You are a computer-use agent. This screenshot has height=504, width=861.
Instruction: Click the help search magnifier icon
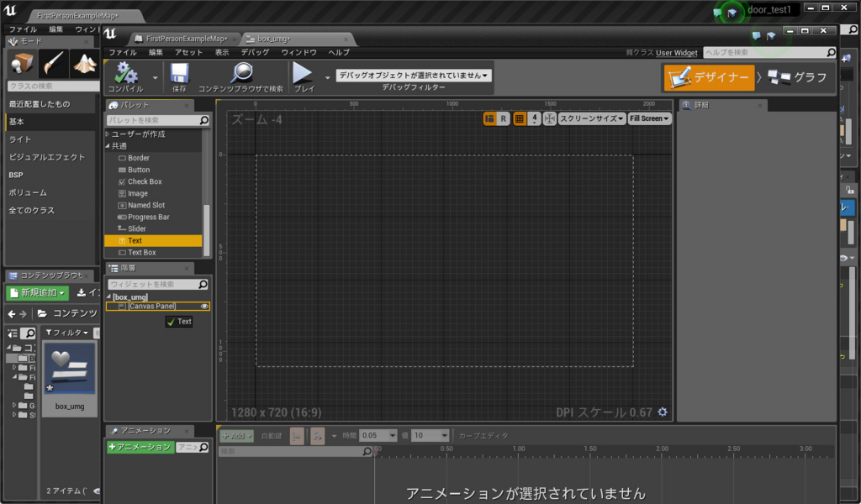(831, 53)
